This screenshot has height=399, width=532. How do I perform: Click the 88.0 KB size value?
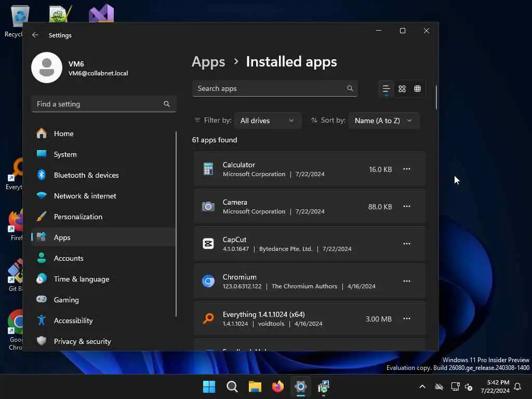tap(380, 207)
